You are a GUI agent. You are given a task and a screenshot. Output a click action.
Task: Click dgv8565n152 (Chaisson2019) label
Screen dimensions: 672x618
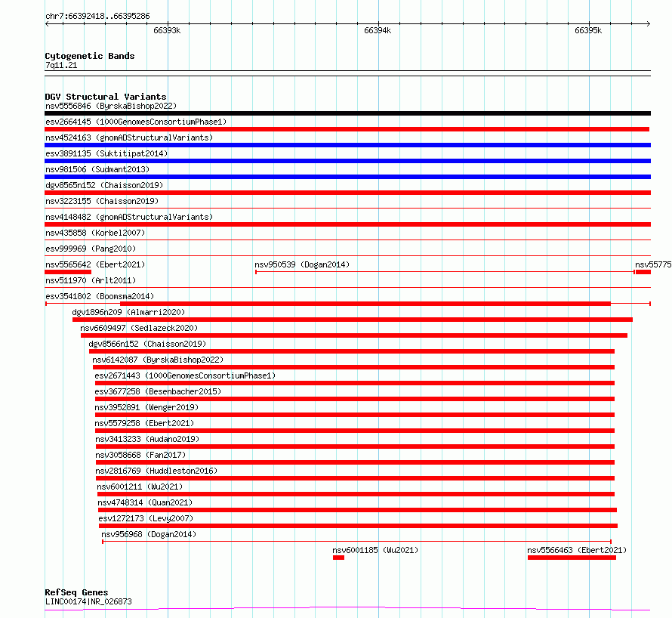click(104, 185)
